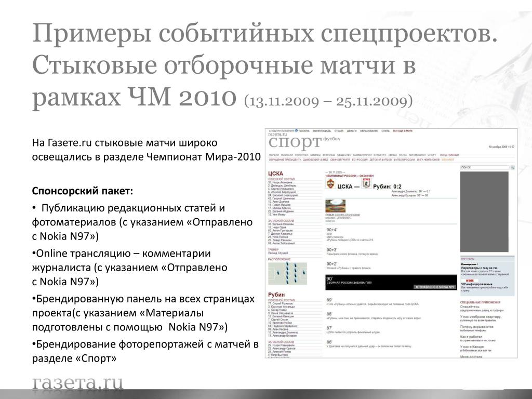Click the Почему взрываются link
This screenshot has width=532, height=399.
point(477,328)
